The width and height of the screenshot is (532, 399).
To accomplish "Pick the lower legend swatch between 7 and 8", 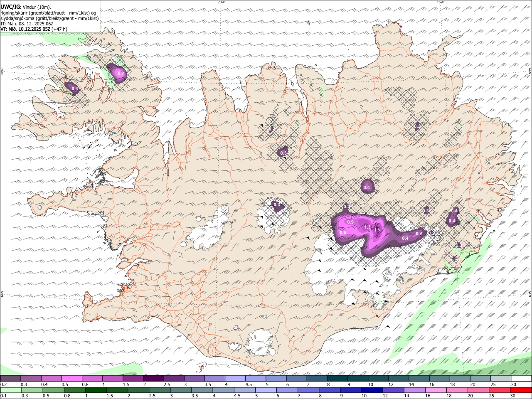I will coord(308,390).
